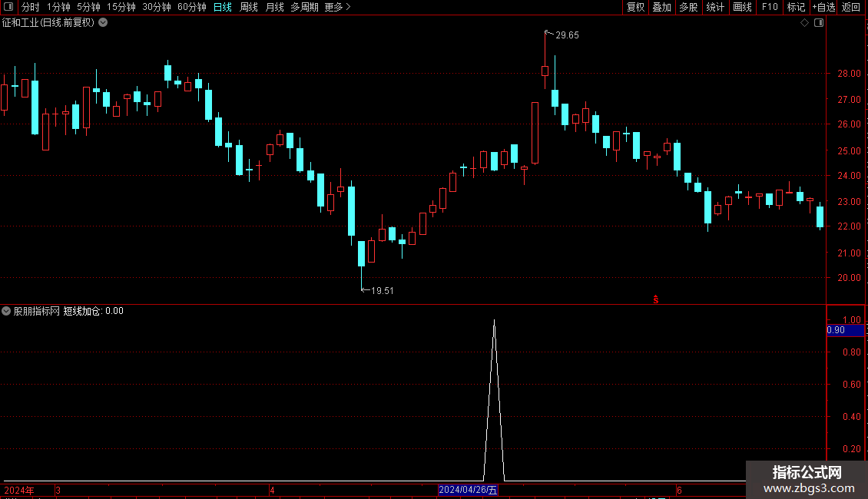This screenshot has height=499, width=868.
Task: Add stock to 自选 watchlist
Action: 823,7
